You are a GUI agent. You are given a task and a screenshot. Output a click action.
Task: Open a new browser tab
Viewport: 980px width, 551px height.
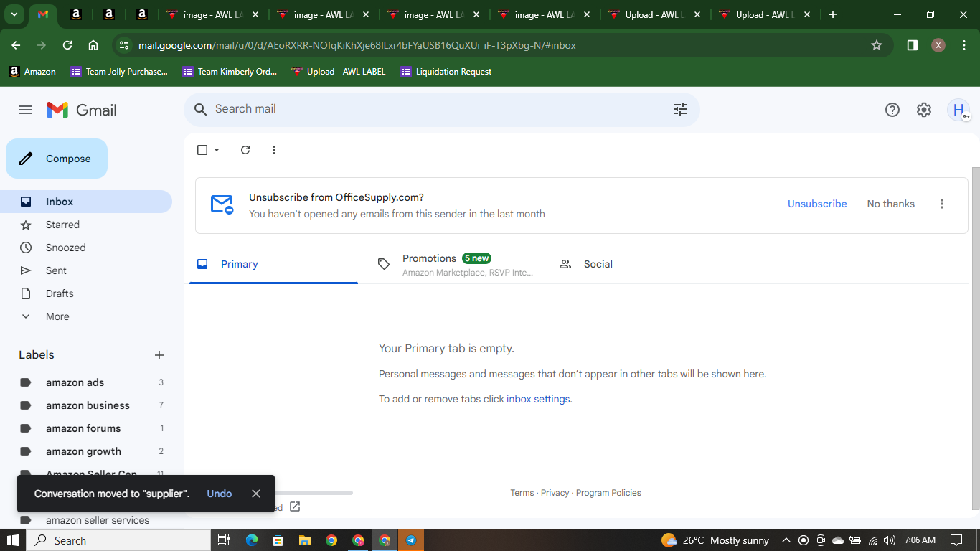pos(832,14)
